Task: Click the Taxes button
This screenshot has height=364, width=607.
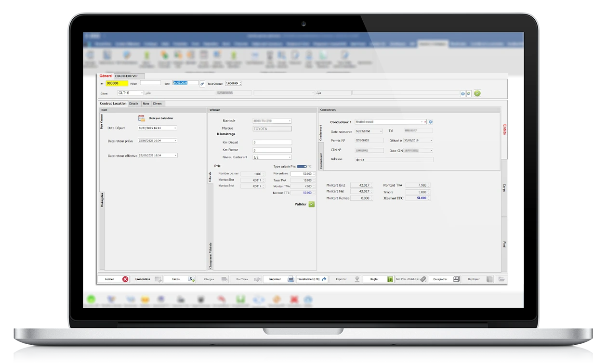Action: coord(179,279)
